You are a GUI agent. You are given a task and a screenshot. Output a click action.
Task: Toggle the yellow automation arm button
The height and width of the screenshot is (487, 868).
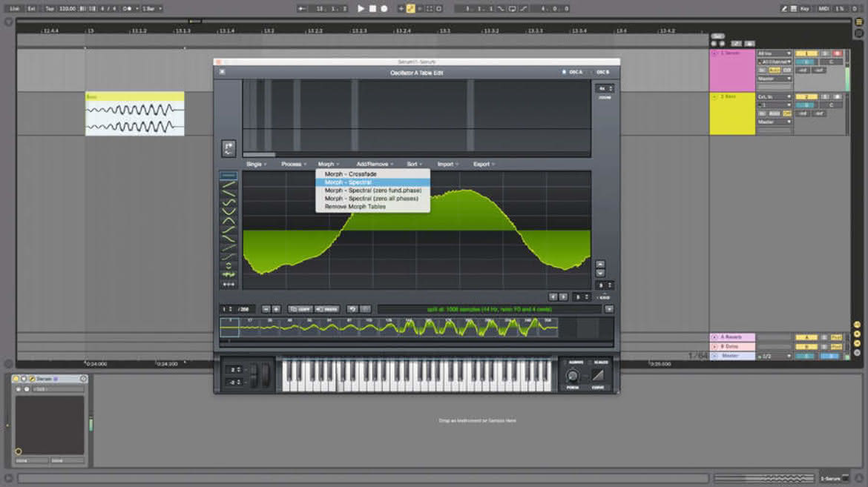411,8
